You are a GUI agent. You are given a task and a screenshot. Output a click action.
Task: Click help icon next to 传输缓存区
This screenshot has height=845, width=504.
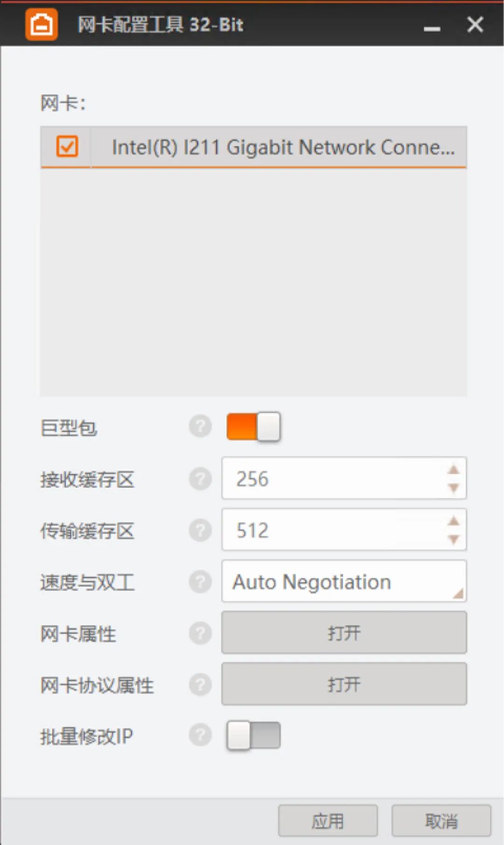[200, 530]
